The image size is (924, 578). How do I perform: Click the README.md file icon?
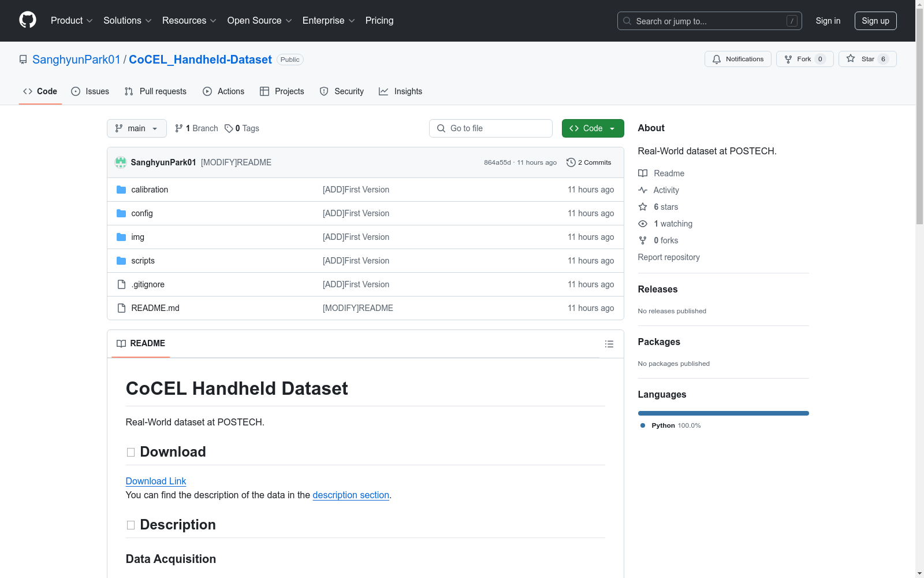(121, 308)
